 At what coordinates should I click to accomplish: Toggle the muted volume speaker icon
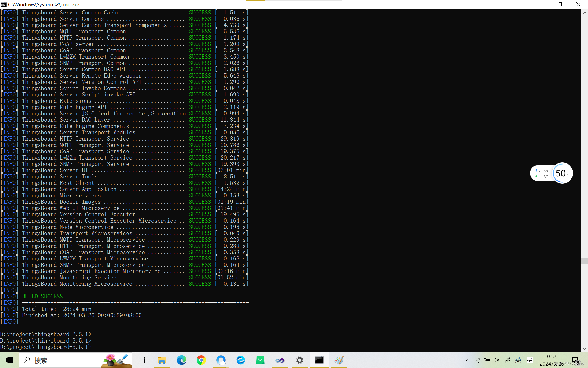496,360
